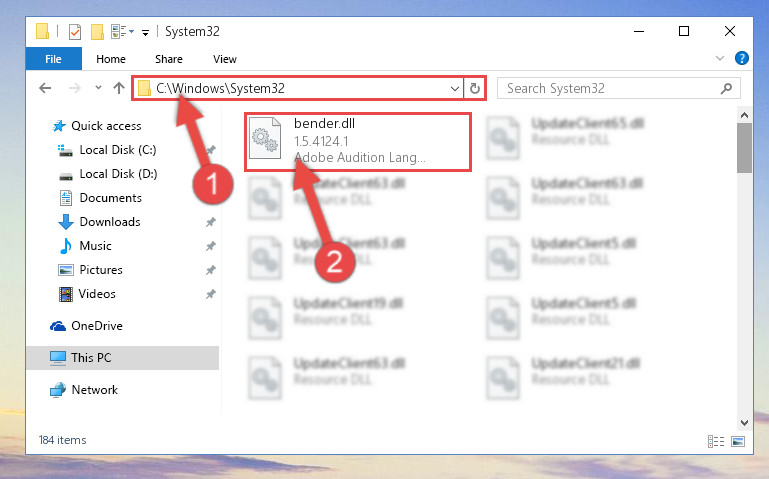Click the search magnifier icon
The image size is (769, 479).
coord(726,88)
